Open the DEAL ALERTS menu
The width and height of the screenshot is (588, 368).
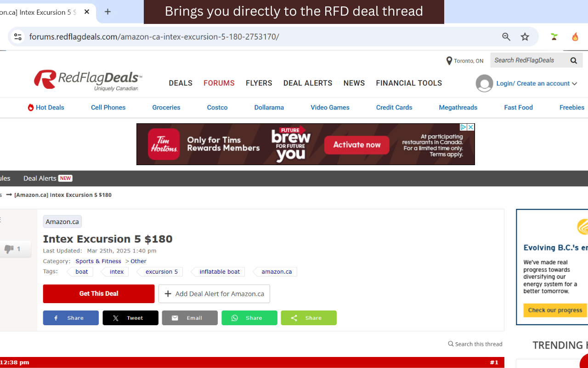point(308,83)
